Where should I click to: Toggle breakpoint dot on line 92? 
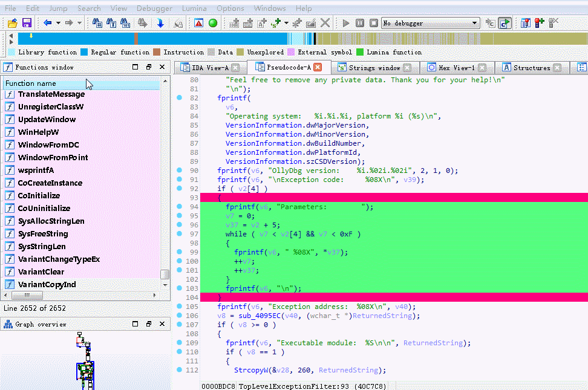click(179, 188)
